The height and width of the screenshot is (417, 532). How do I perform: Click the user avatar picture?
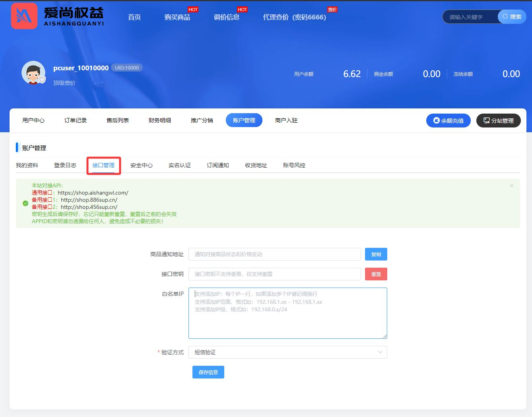(33, 73)
